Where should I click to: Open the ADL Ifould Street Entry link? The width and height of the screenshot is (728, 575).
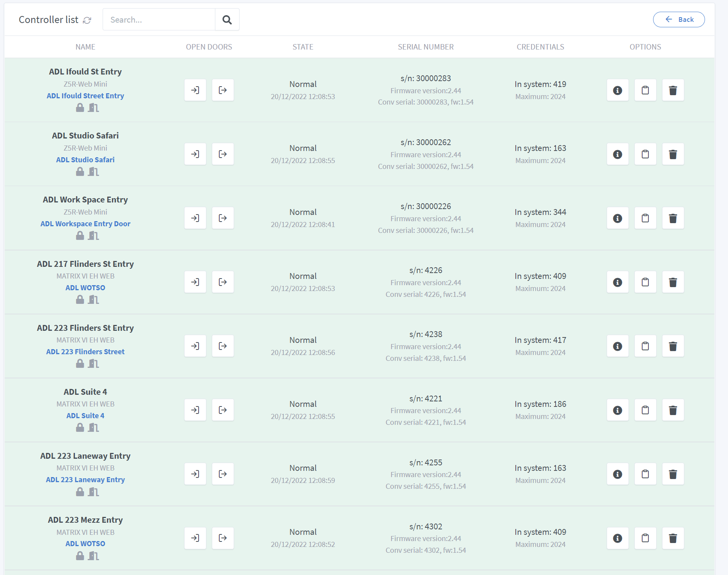[x=85, y=96]
